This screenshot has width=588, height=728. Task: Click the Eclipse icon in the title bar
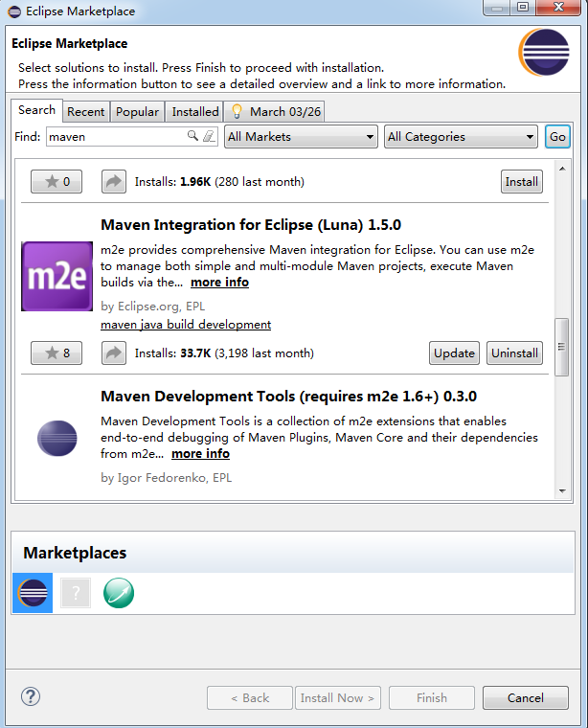[14, 11]
